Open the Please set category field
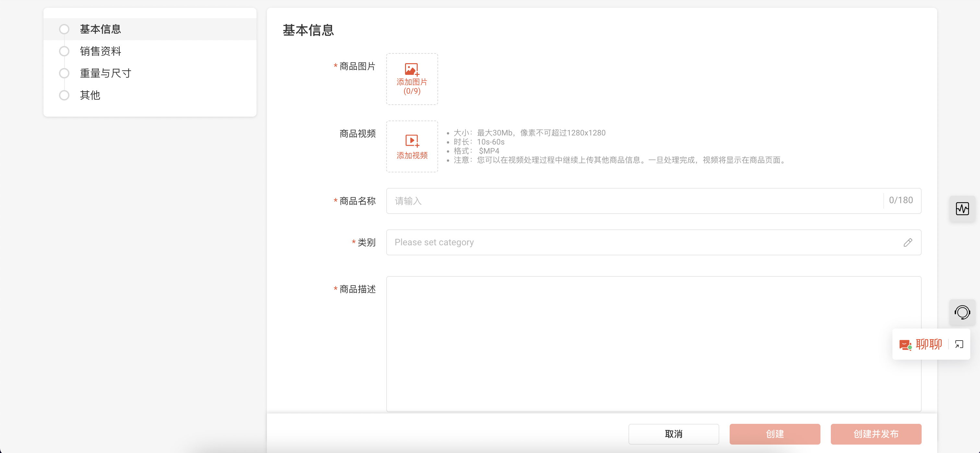 [653, 242]
